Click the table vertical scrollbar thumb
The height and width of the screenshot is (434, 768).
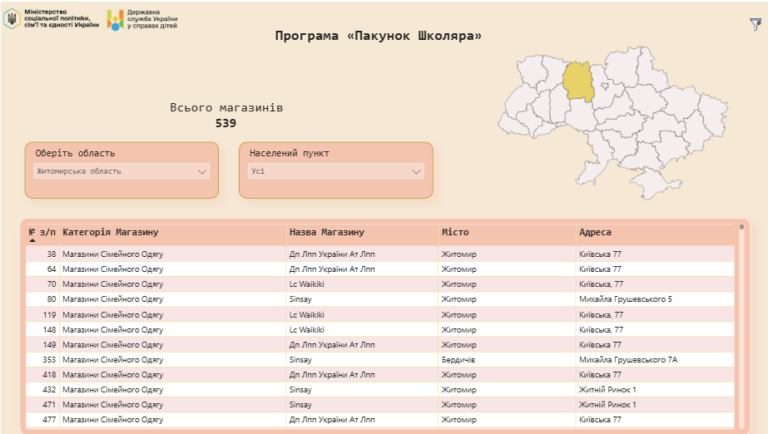pyautogui.click(x=742, y=227)
